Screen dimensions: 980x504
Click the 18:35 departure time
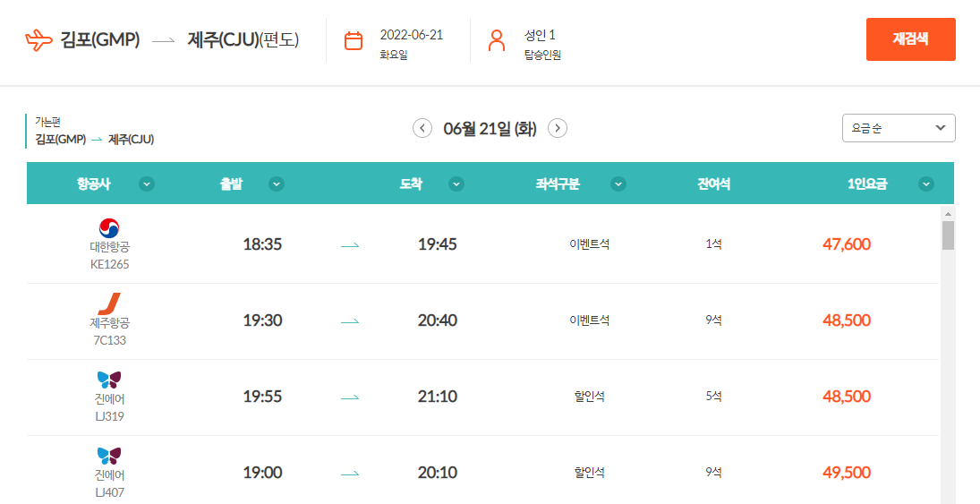pos(262,243)
